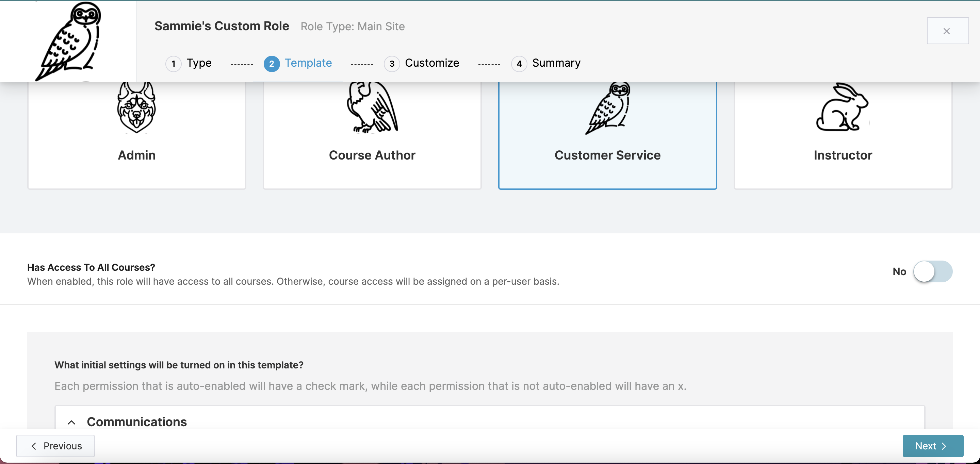The width and height of the screenshot is (980, 464).
Task: Choose the Admin template label
Action: pyautogui.click(x=136, y=155)
